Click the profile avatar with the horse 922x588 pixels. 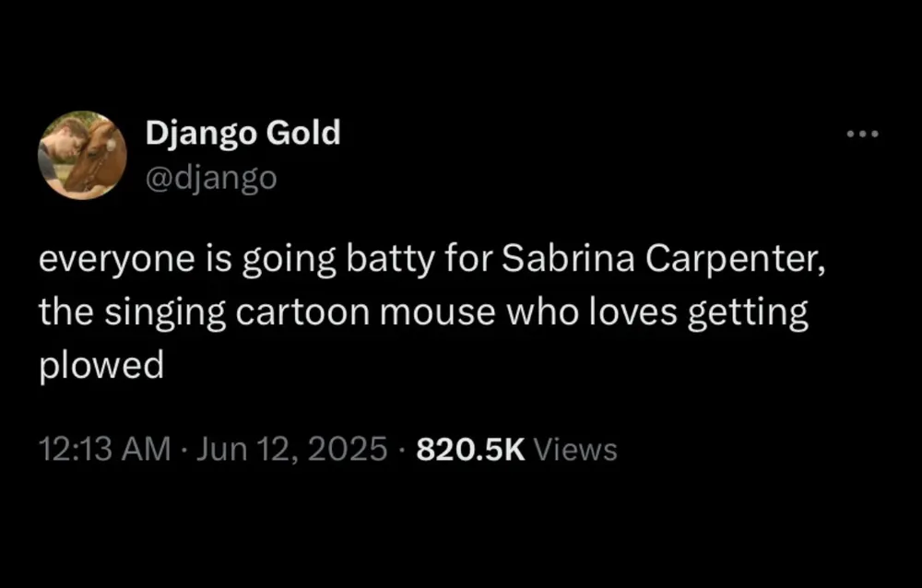click(82, 155)
